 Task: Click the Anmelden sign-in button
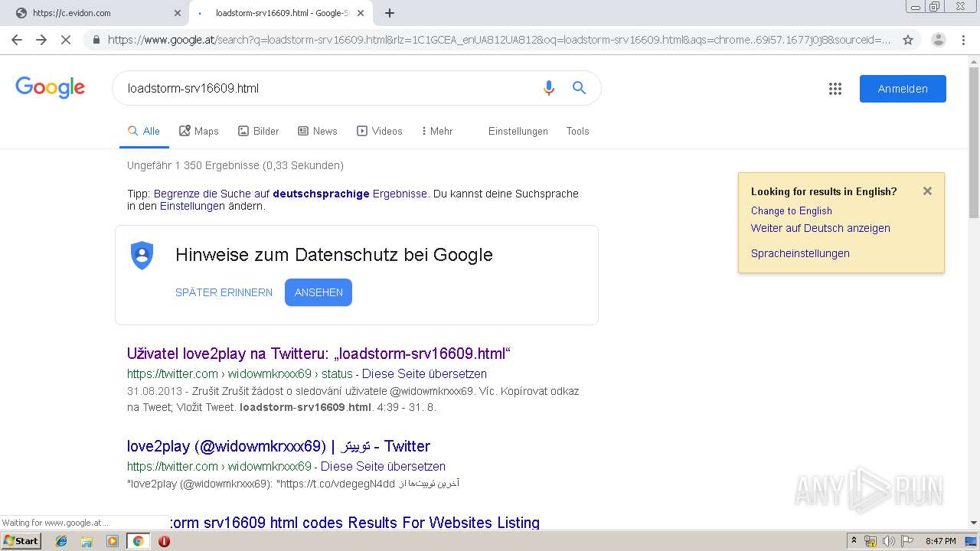point(903,89)
